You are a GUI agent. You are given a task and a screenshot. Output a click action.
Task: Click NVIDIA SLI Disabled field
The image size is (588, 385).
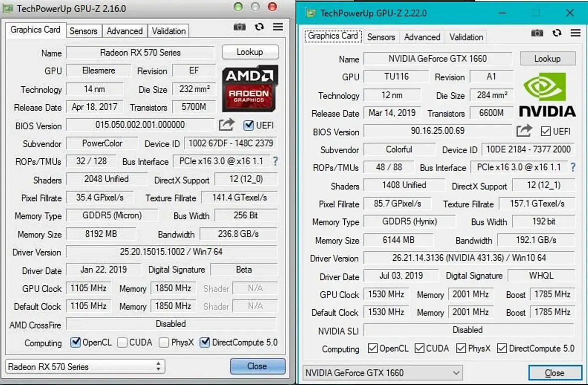pyautogui.click(x=468, y=330)
